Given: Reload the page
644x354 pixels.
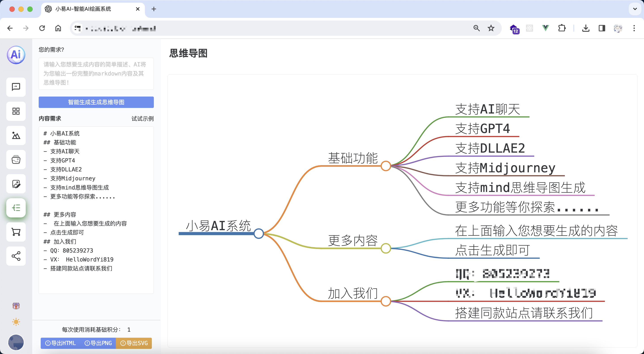Looking at the screenshot, I should pos(42,28).
